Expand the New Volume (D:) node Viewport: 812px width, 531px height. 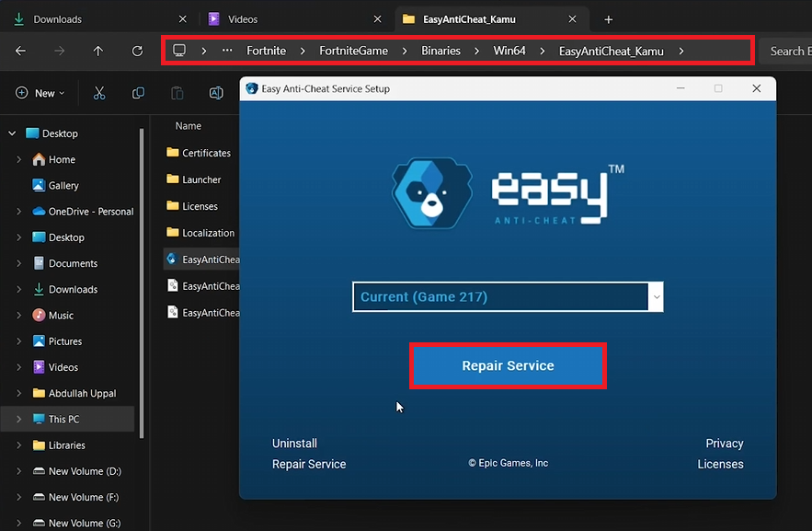pos(19,471)
